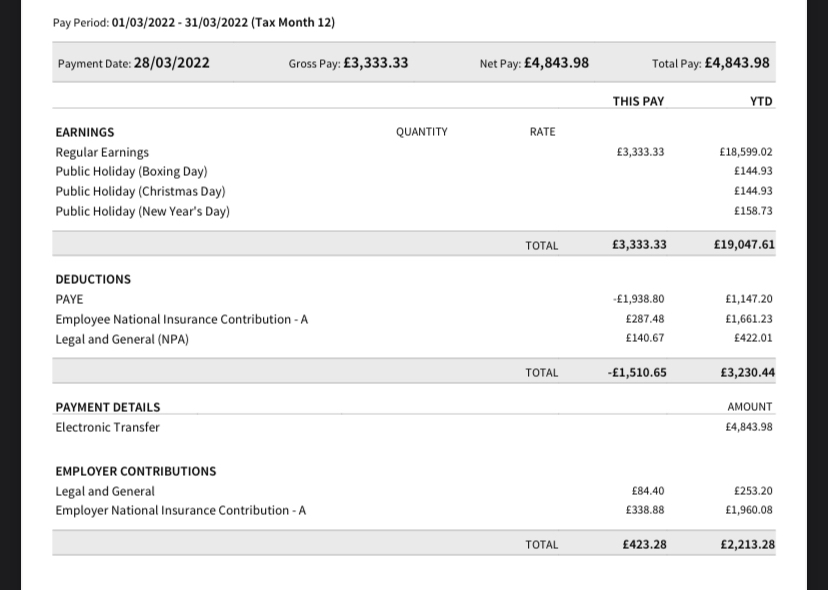Click deductions total -£1,510.65

pos(637,372)
